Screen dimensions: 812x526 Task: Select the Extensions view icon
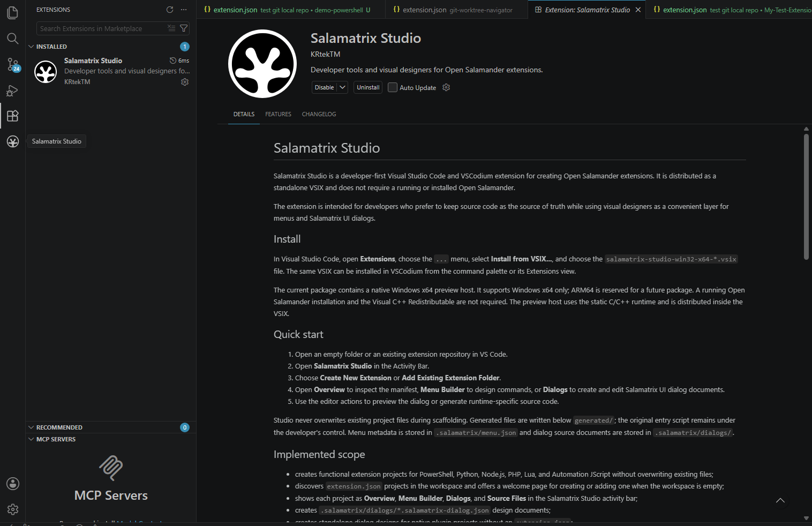[x=13, y=116]
